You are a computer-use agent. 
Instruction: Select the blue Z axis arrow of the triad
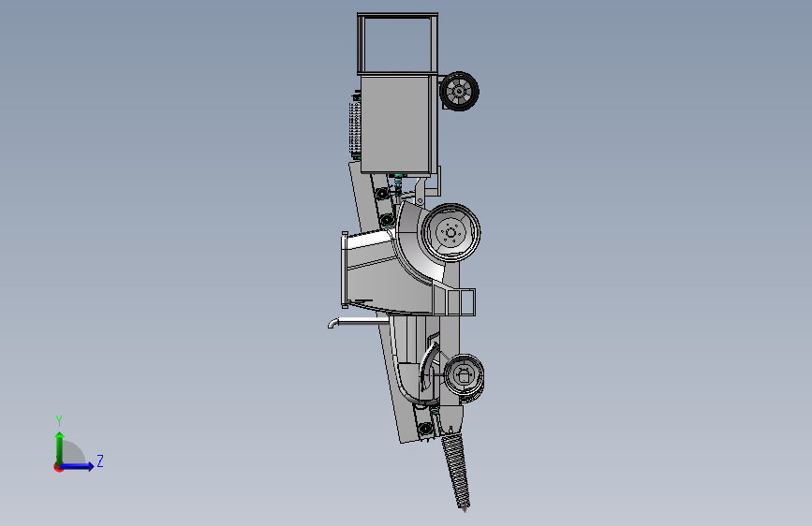[x=77, y=466]
